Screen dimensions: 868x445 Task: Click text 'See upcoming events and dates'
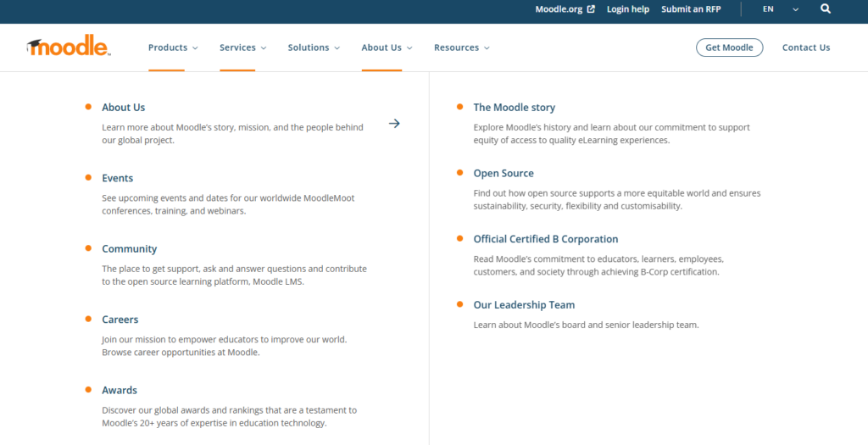pos(164,198)
